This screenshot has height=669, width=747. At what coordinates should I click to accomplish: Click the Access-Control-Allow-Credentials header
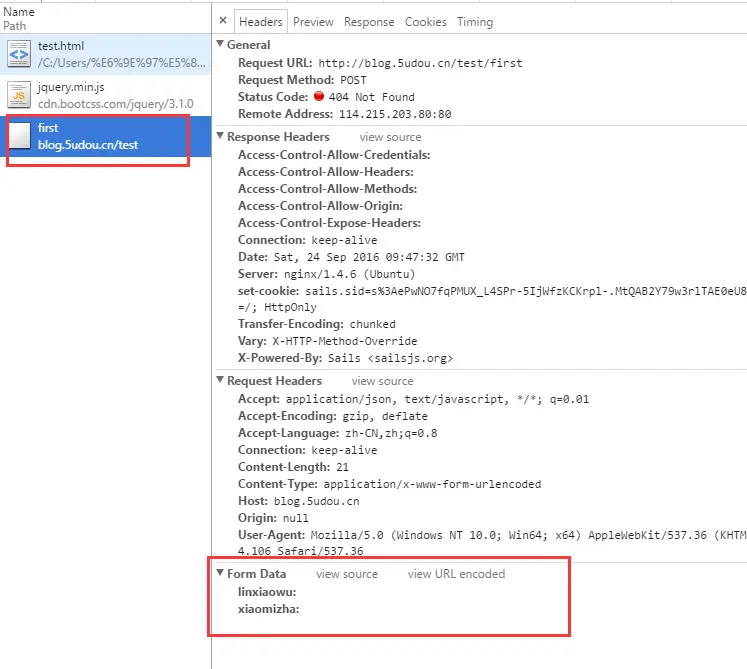coord(334,155)
